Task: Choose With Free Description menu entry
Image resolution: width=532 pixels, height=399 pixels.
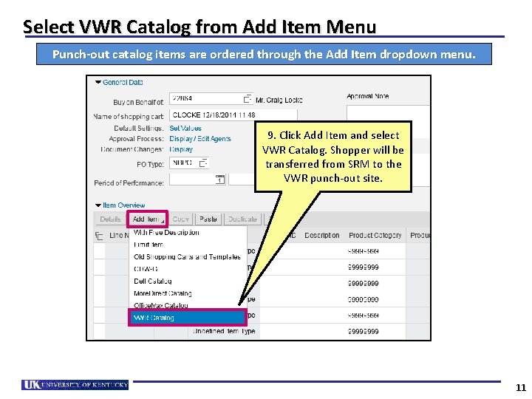Action: pos(188,233)
